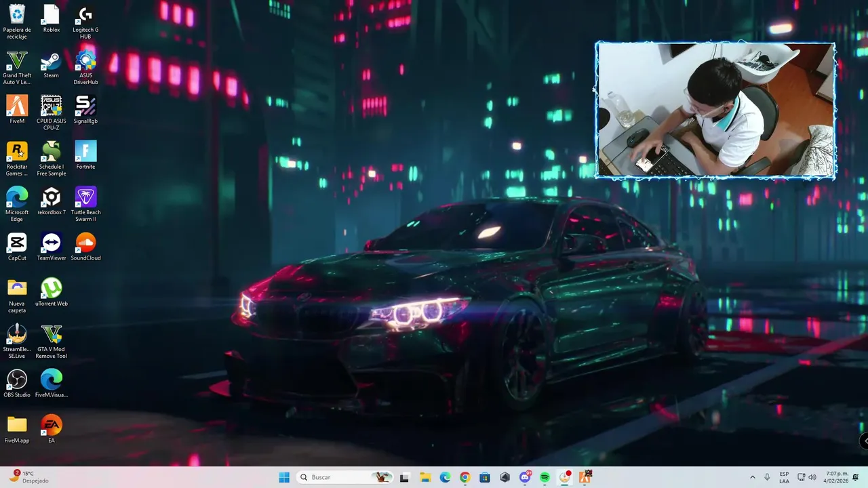This screenshot has height=488, width=868.
Task: Select the Turtle Beach Swarm II shortcut
Action: [85, 204]
